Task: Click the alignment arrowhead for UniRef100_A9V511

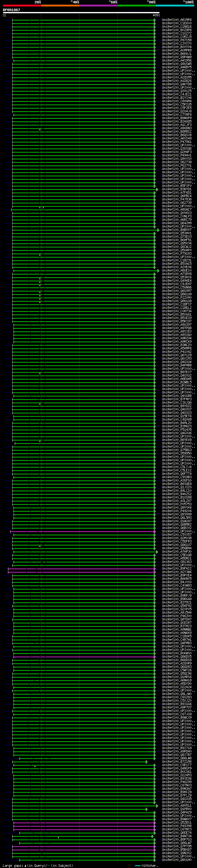Action: coord(157,806)
